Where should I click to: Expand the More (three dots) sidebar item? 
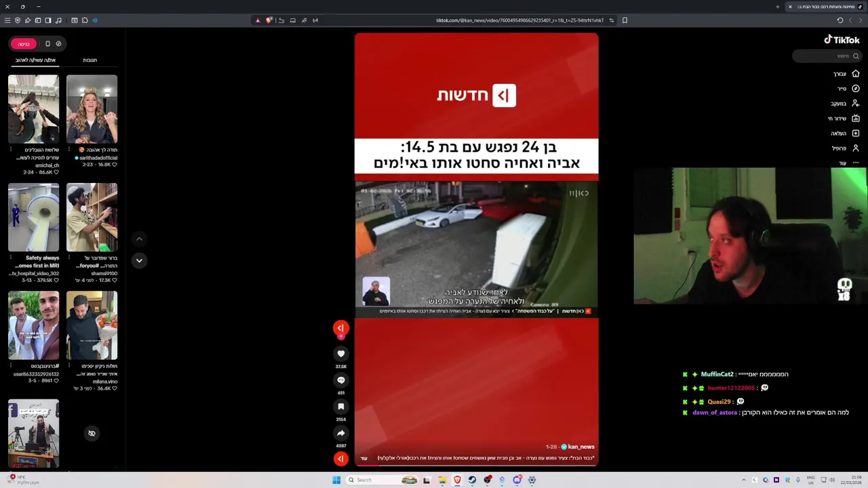tap(849, 163)
